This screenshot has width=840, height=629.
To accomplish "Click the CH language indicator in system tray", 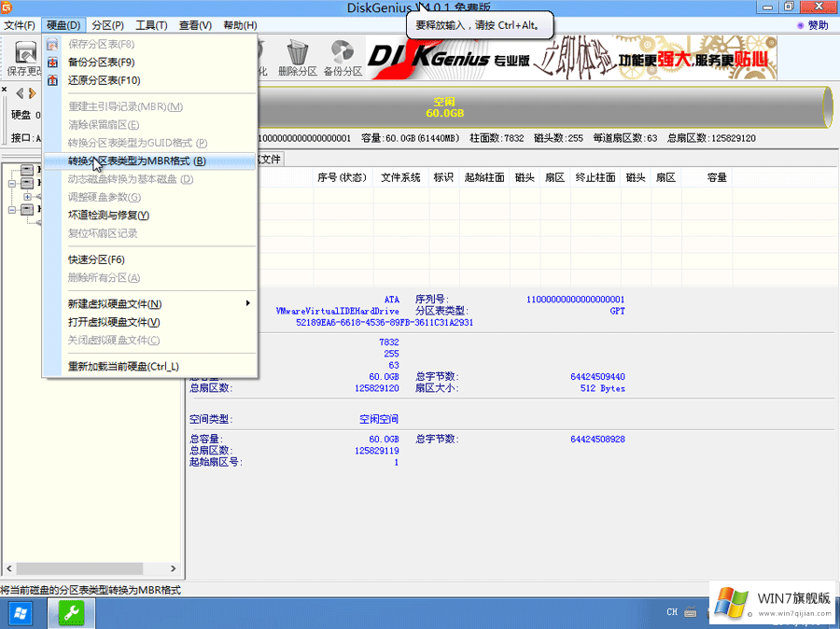I will [x=674, y=613].
